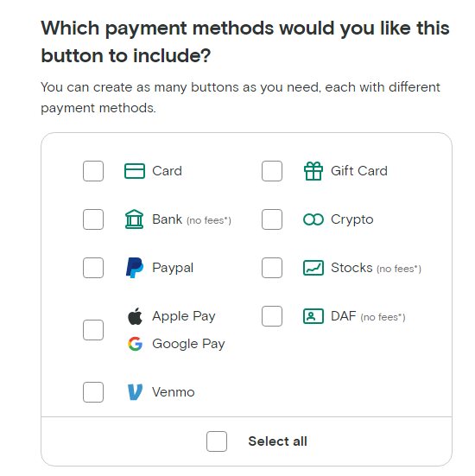475x476 pixels.
Task: Click the Stocks chart icon
Action: 313,268
